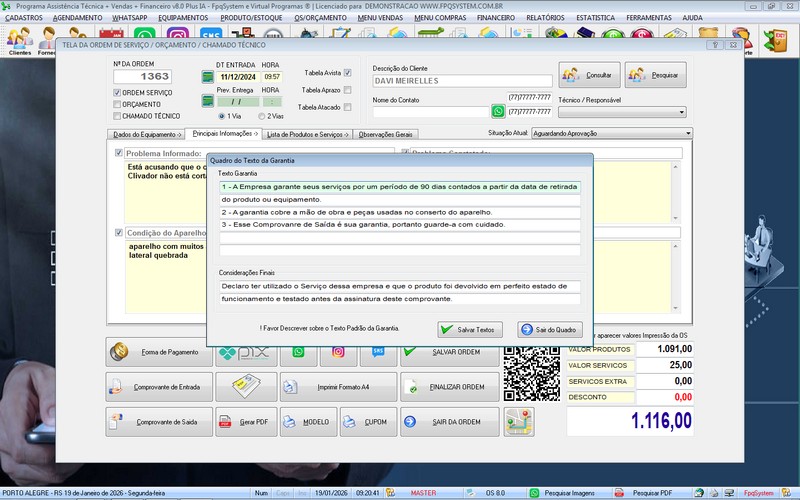
Task: Select the 1 Via radio button
Action: click(x=221, y=116)
